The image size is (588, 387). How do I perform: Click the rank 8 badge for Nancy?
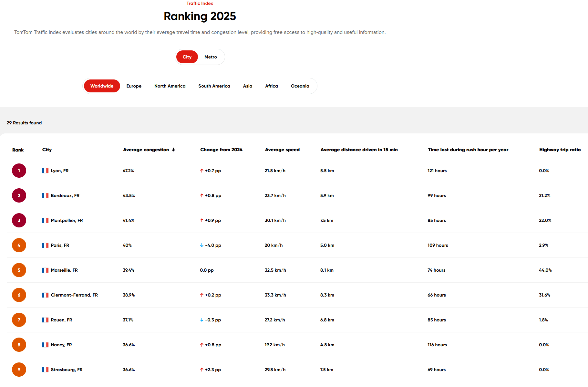coord(19,345)
